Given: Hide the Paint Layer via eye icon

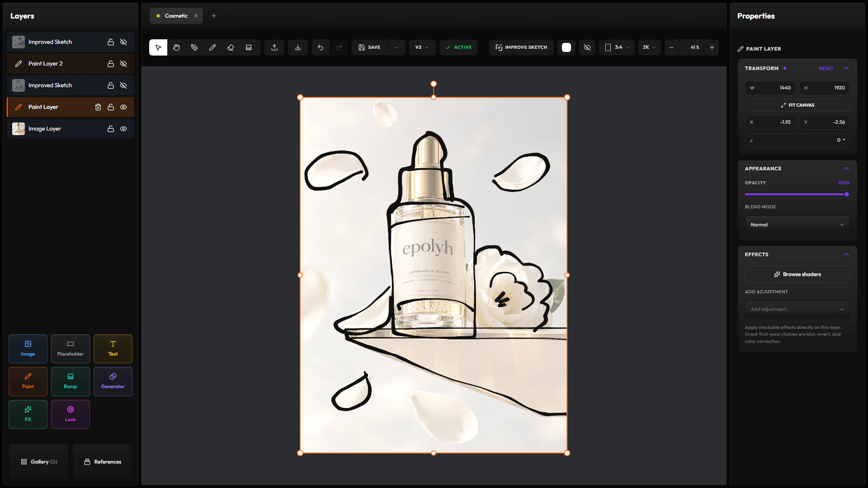Looking at the screenshot, I should coord(123,107).
